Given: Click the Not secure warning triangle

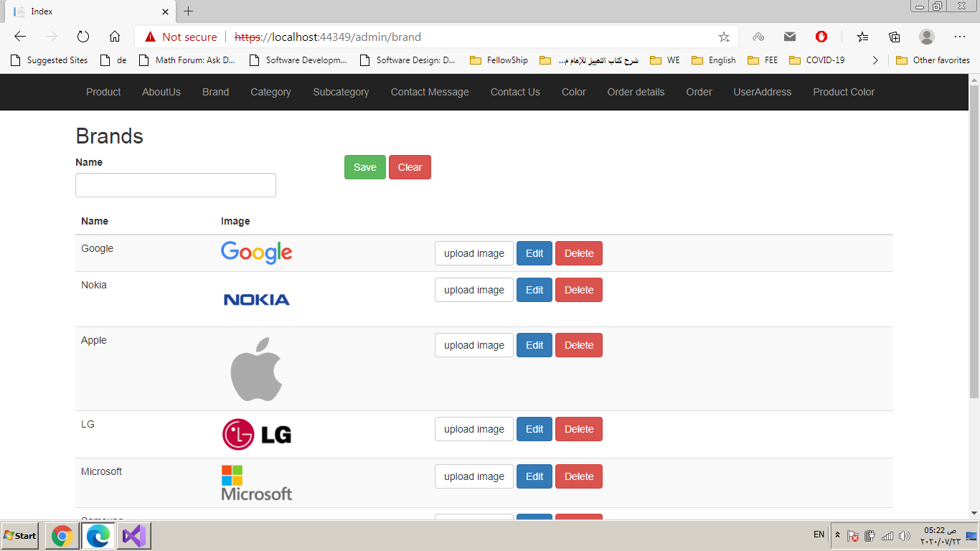Looking at the screenshot, I should (x=150, y=37).
